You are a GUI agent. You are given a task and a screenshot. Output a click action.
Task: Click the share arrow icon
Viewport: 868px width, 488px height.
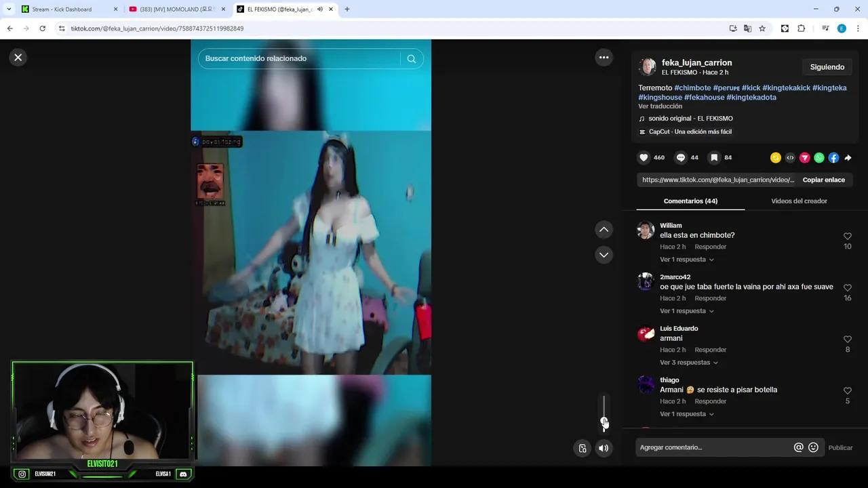coord(848,158)
